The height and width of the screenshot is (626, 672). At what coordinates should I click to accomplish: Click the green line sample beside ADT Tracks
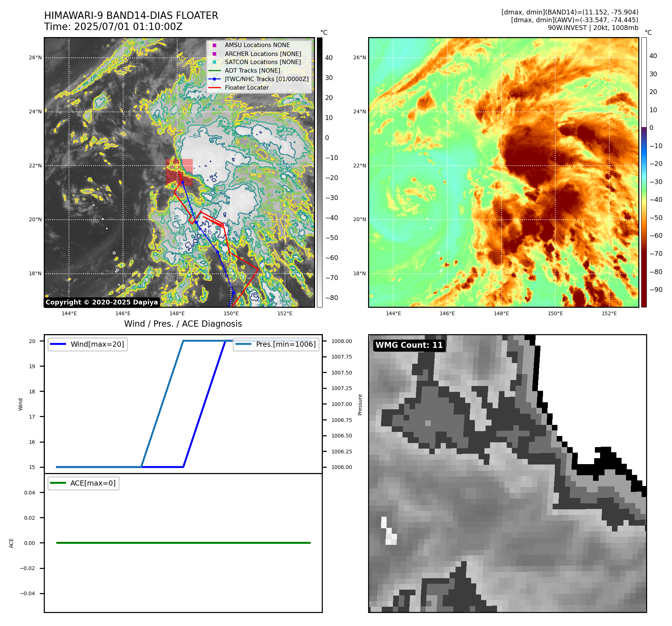click(x=215, y=70)
